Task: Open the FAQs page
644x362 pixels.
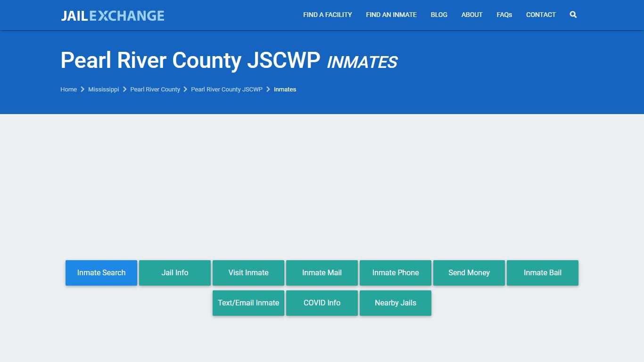Action: tap(504, 15)
